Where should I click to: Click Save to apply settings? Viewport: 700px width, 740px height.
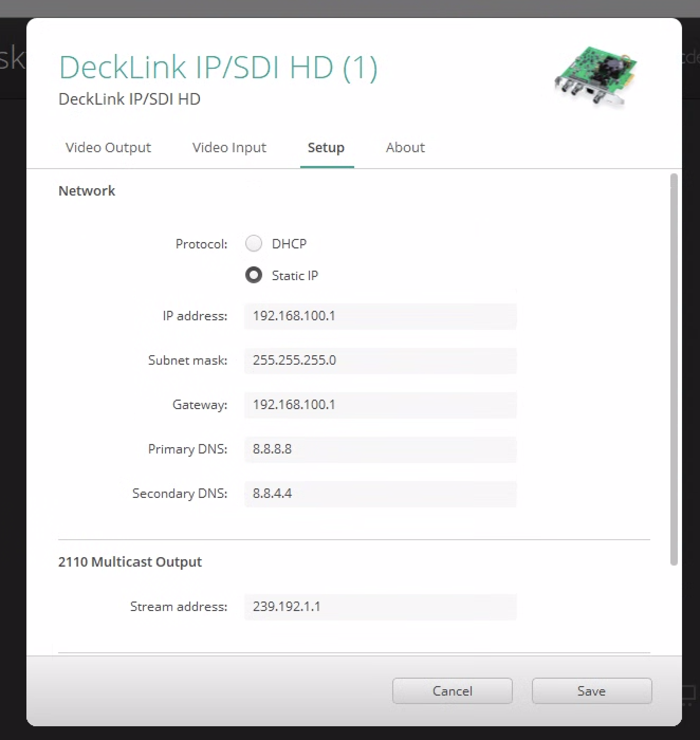tap(591, 691)
